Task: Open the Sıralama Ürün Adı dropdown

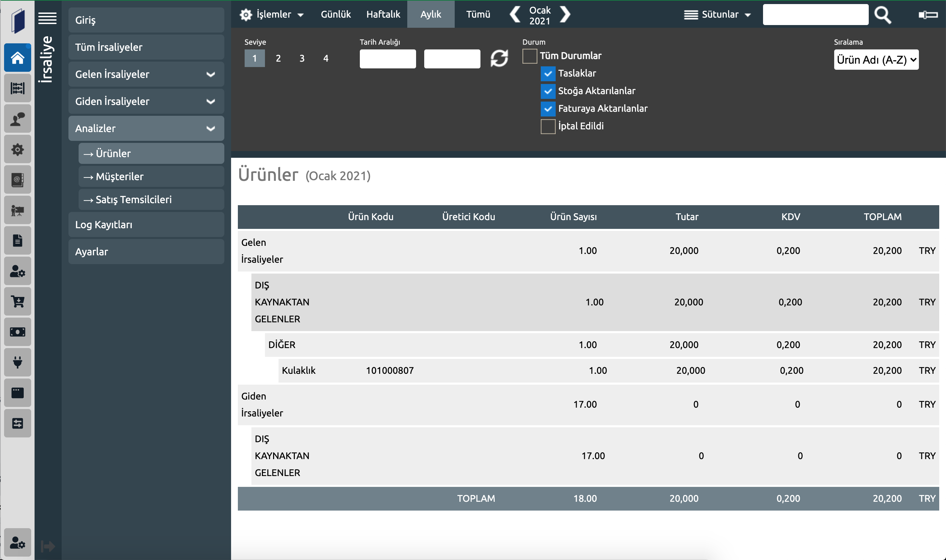Action: [876, 60]
